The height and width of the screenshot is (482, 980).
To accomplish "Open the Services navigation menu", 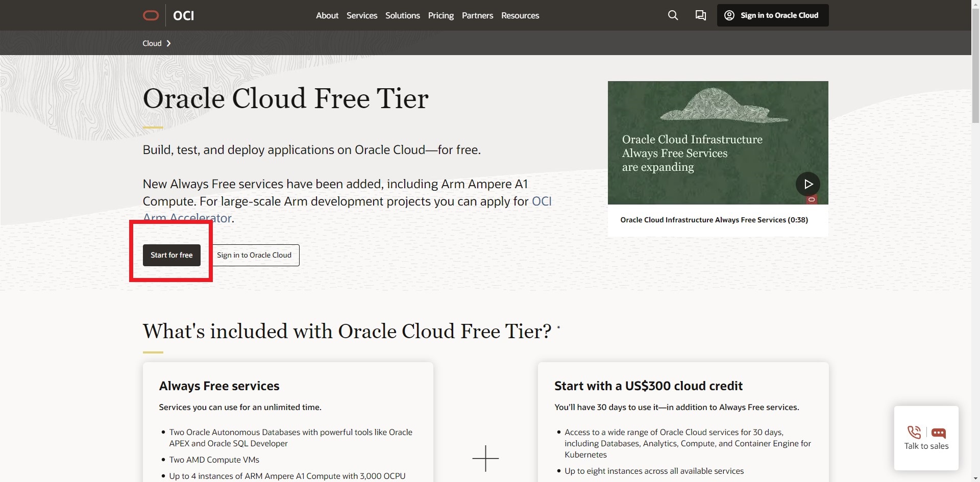I will coord(361,15).
